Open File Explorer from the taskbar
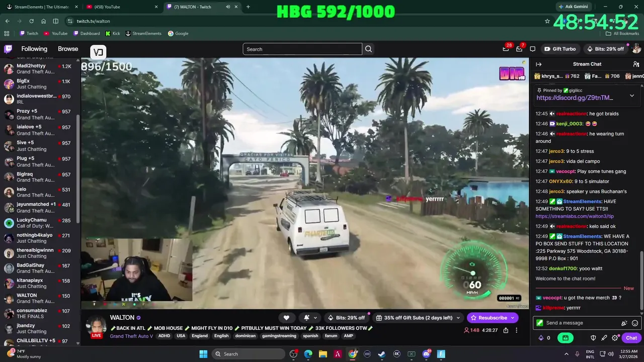 [x=323, y=354]
